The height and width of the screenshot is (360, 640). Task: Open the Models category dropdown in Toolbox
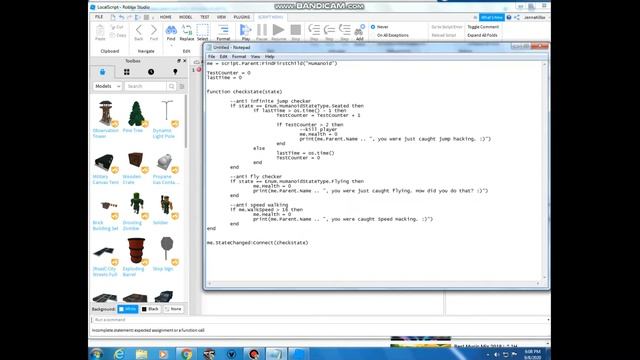click(x=107, y=86)
